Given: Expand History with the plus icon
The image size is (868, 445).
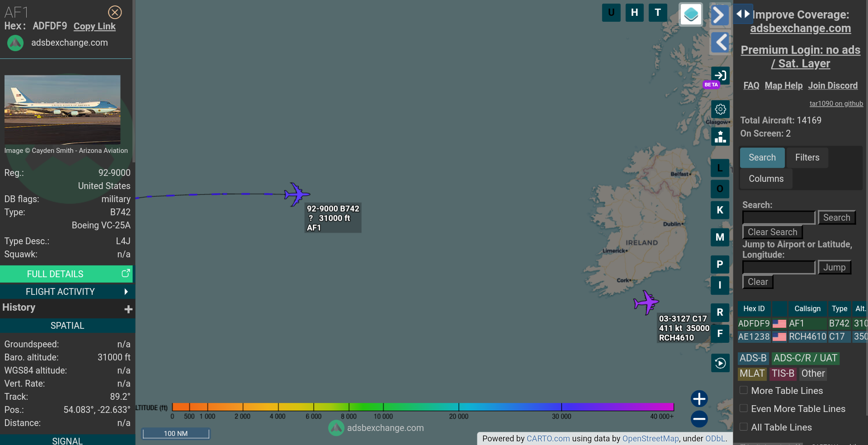Looking at the screenshot, I should [x=128, y=309].
